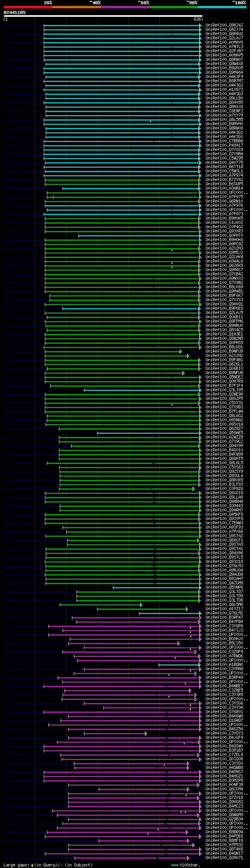Select the UniRef100_A1YZ17 label
The image size is (250, 868).
(224, 609)
